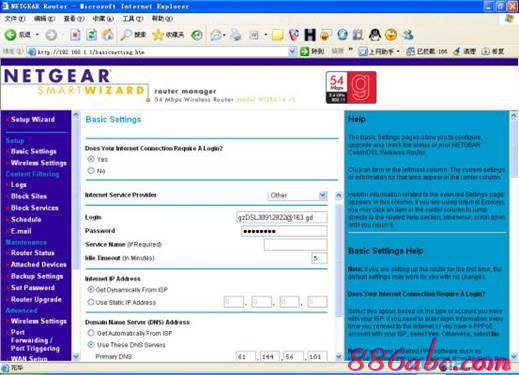Click the Service Name field
The height and width of the screenshot is (375, 519).
[295, 245]
